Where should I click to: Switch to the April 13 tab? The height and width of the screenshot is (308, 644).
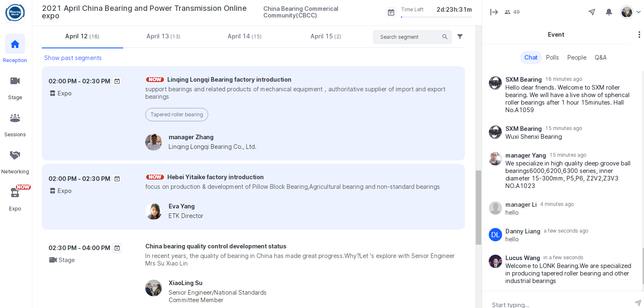click(163, 37)
